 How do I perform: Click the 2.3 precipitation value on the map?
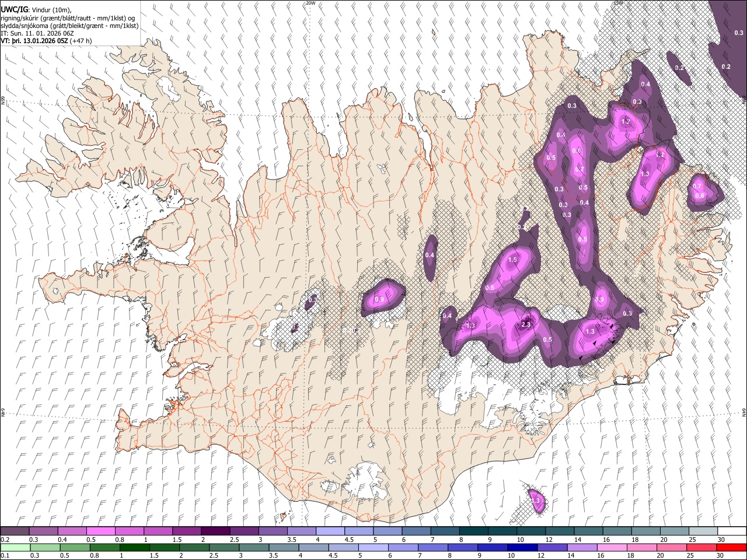point(525,324)
